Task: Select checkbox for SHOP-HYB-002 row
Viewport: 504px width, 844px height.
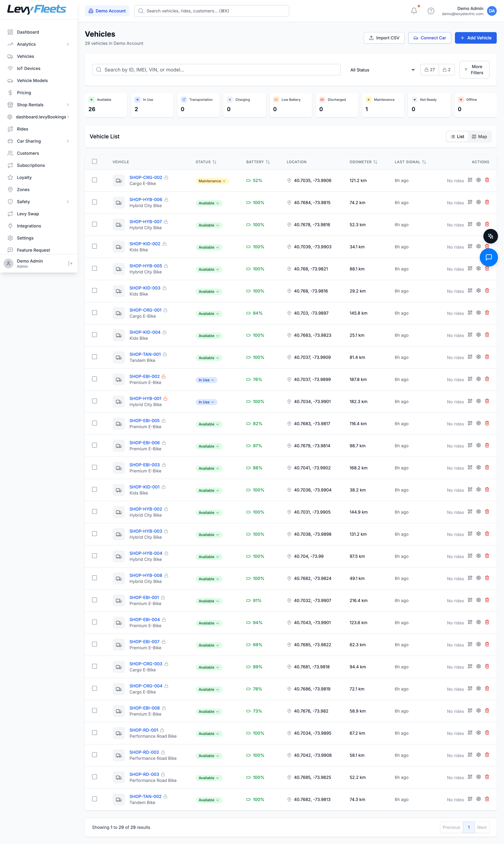Action: click(x=94, y=511)
